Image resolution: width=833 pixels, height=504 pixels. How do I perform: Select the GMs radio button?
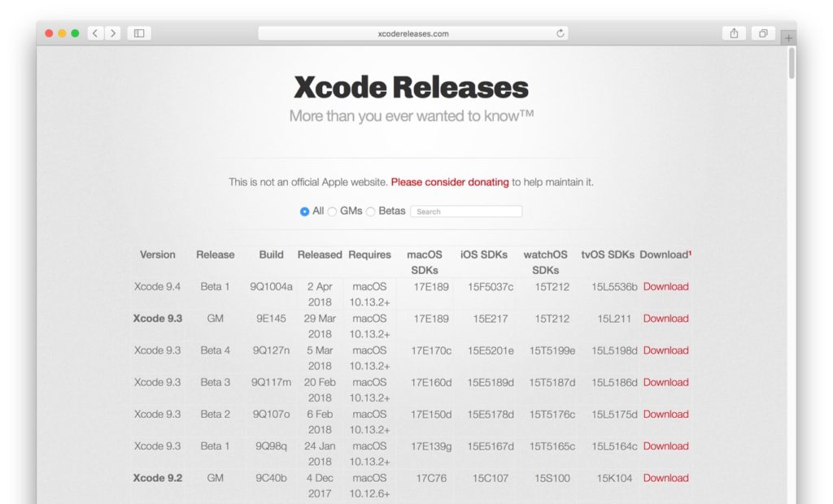[332, 211]
